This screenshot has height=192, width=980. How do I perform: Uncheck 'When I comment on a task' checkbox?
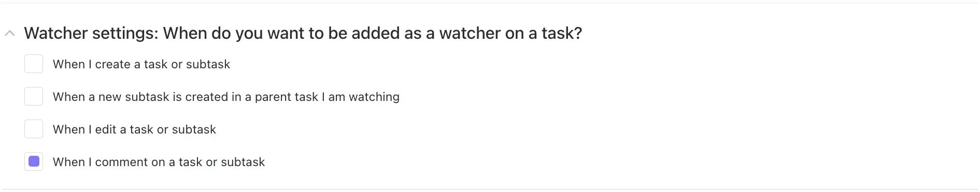click(x=34, y=162)
